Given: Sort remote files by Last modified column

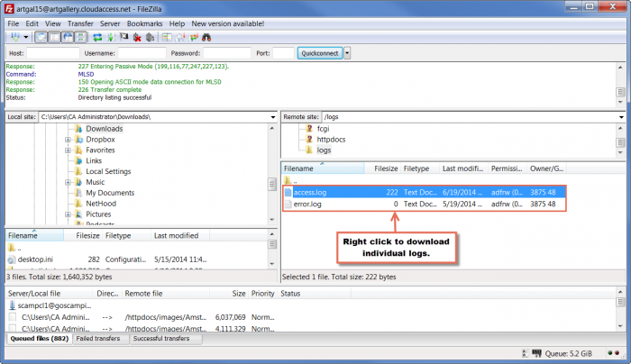Looking at the screenshot, I should [463, 168].
